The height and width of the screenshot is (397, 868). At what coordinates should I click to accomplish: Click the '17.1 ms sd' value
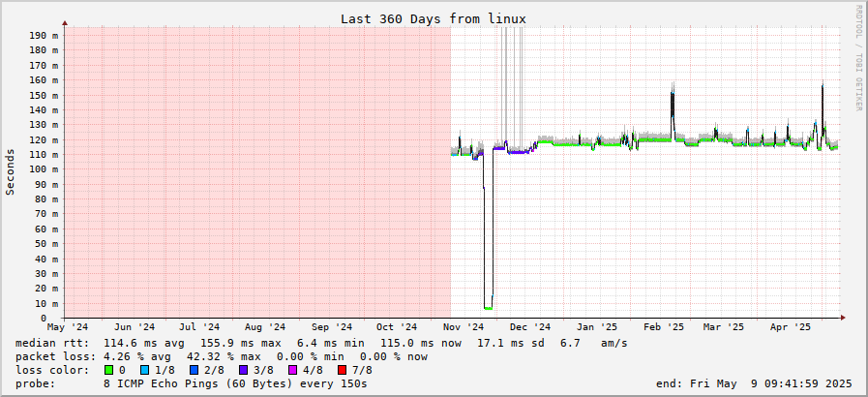click(x=510, y=344)
